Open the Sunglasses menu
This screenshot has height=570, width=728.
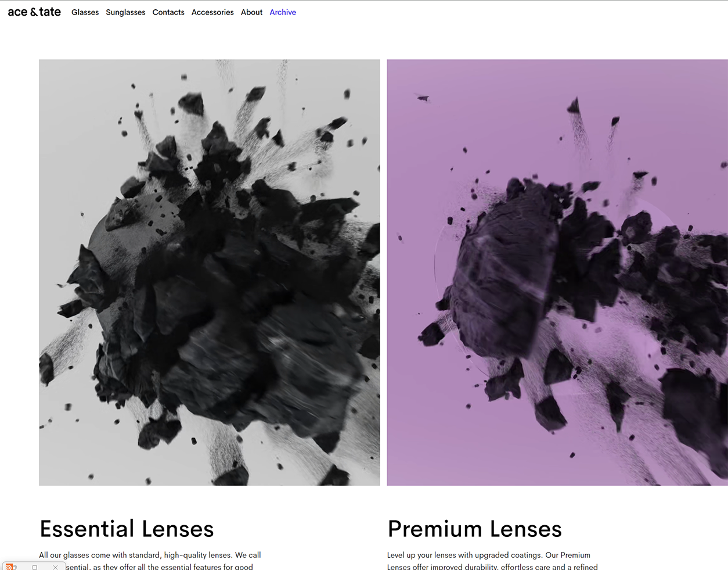coord(125,12)
